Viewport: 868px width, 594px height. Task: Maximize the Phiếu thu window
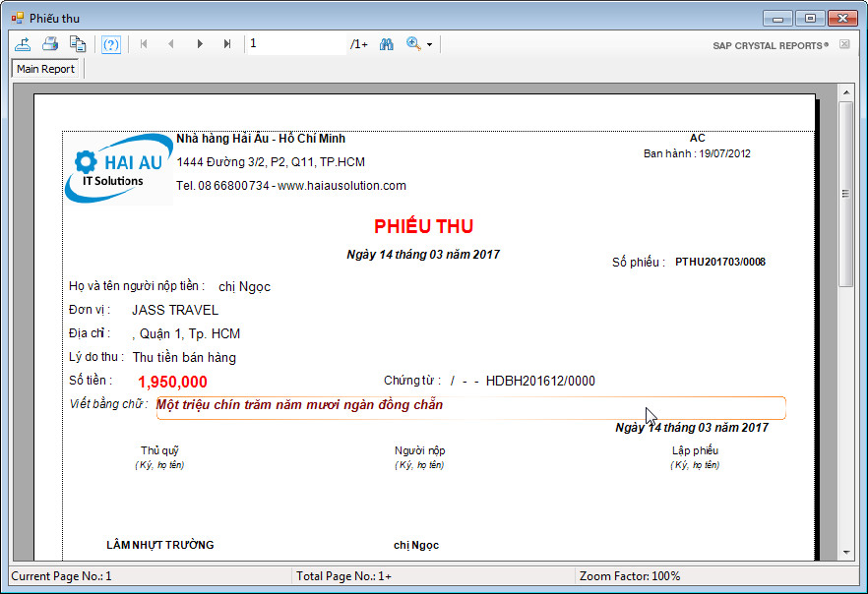pyautogui.click(x=811, y=19)
